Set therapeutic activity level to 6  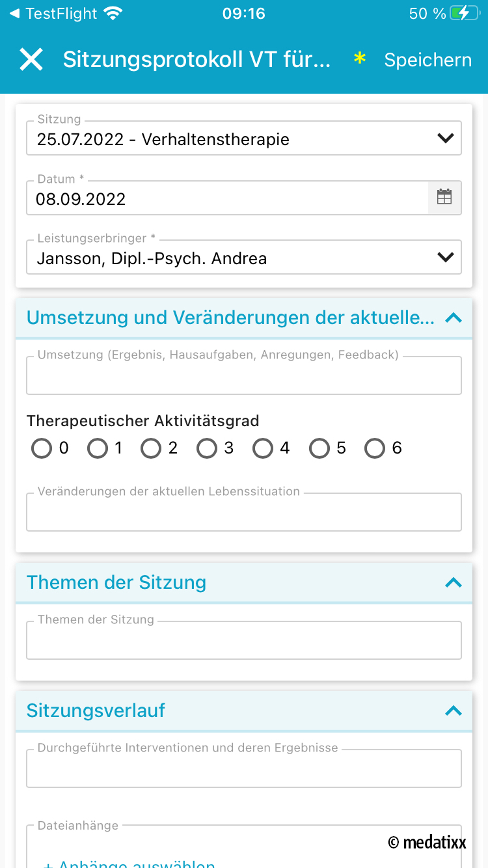pos(375,448)
